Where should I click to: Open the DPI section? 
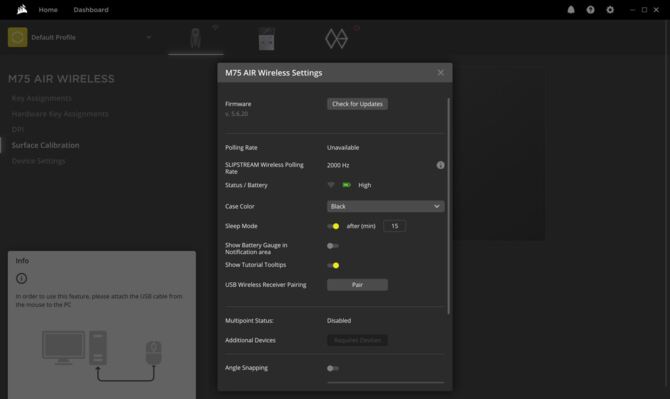click(x=18, y=129)
